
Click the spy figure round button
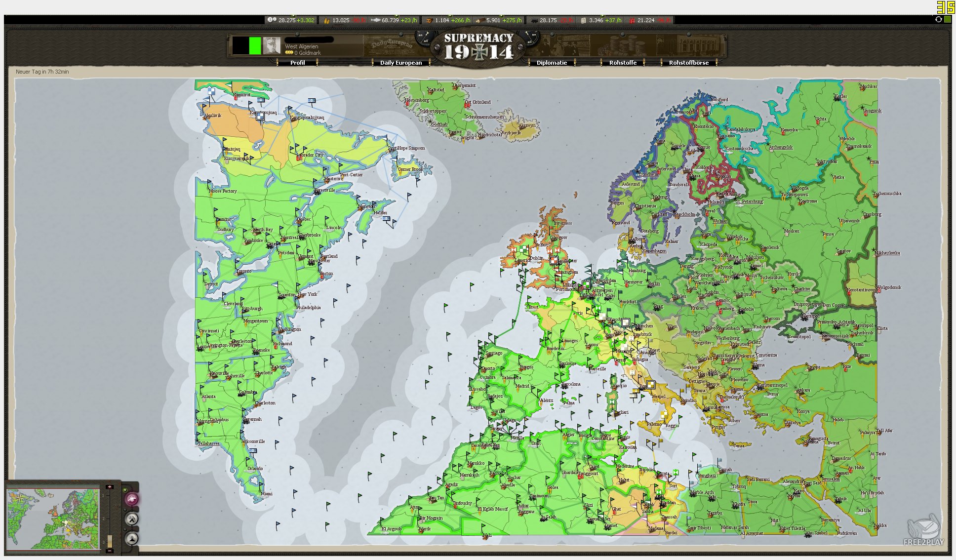click(x=131, y=538)
